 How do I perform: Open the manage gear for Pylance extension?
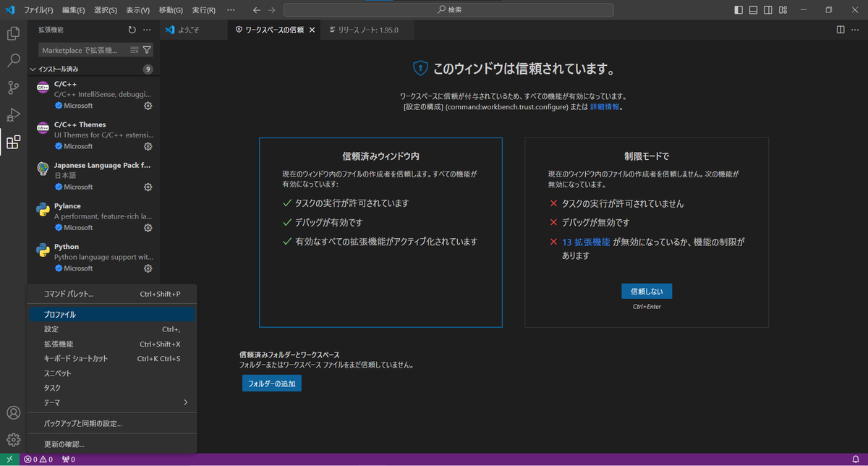click(148, 227)
